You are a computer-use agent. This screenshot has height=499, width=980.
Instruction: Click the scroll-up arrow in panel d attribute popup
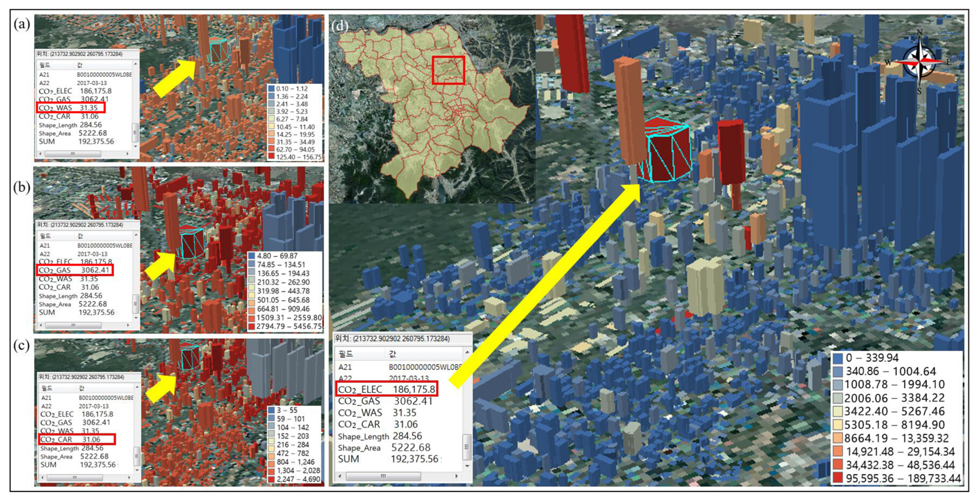(467, 352)
